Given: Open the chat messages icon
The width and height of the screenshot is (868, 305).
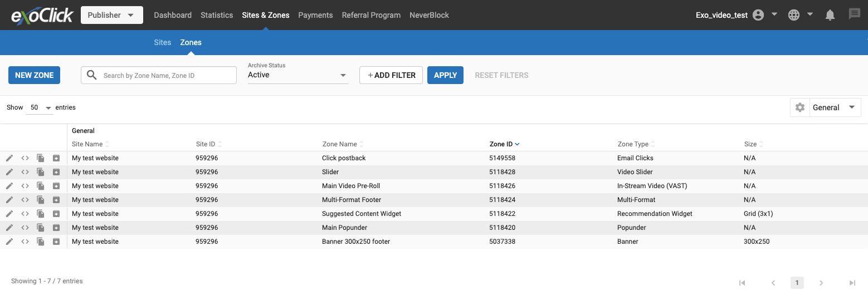Looking at the screenshot, I should point(854,14).
